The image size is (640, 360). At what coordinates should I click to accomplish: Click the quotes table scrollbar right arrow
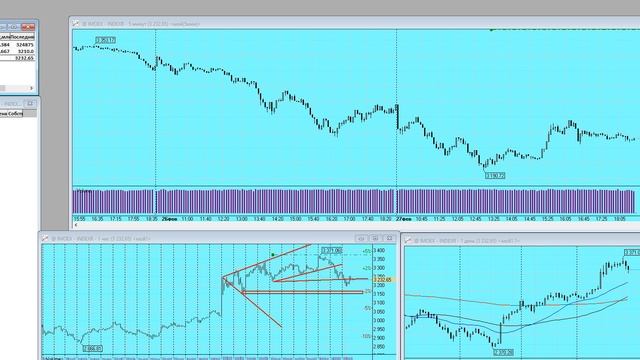(31, 88)
